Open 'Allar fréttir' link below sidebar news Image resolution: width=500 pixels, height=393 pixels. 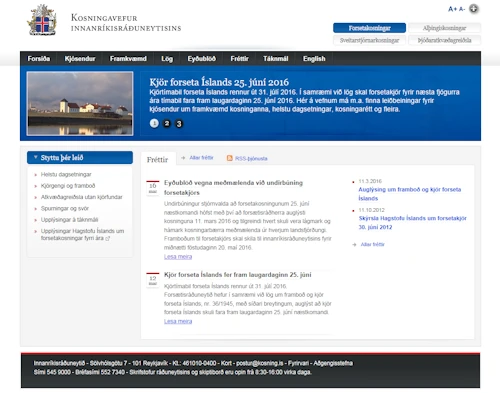pyautogui.click(x=373, y=244)
